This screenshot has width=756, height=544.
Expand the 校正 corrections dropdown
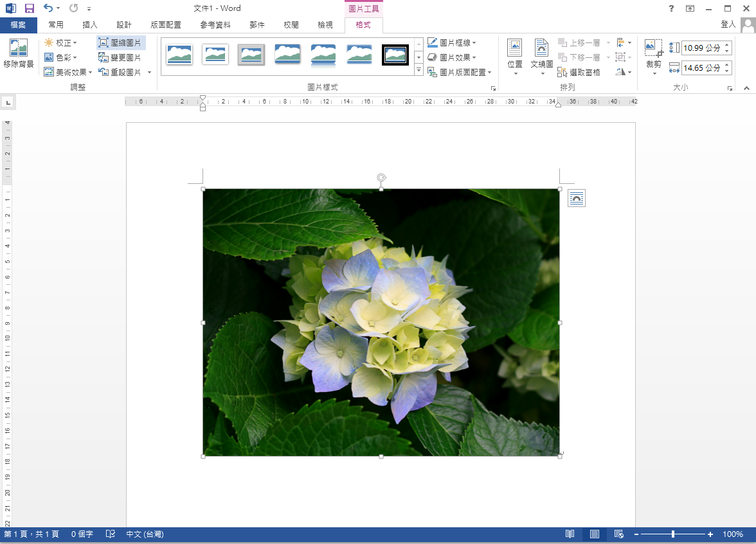pyautogui.click(x=61, y=43)
